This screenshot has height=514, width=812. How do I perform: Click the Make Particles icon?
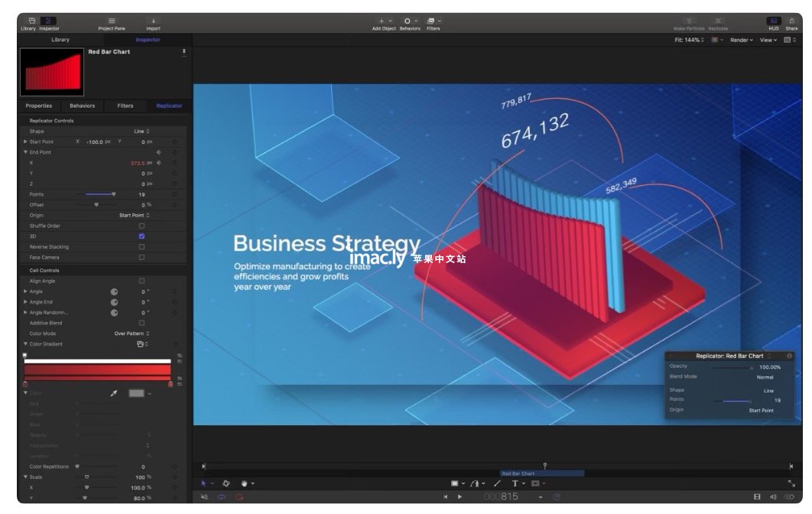(689, 21)
